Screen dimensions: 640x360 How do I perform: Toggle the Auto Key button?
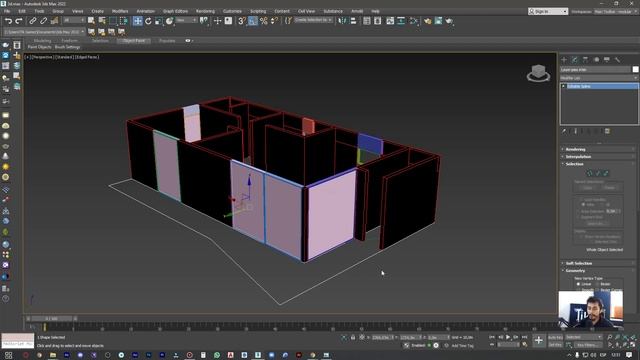(555, 337)
